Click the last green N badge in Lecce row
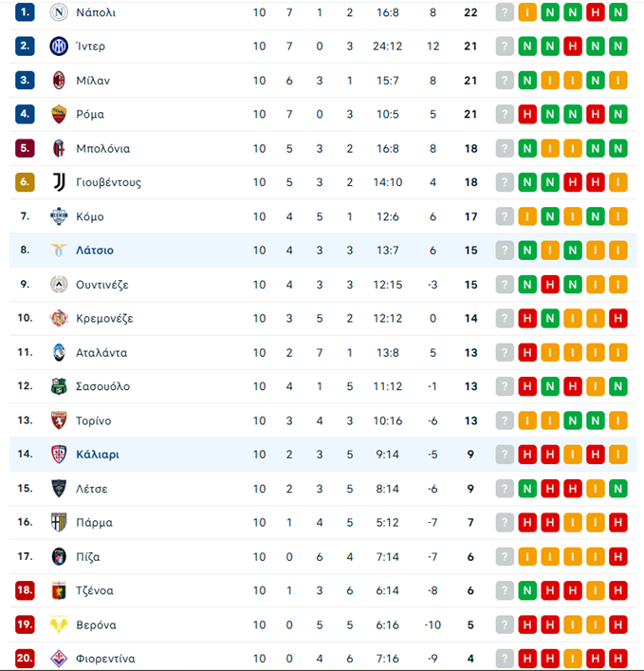The image size is (644, 671). [x=618, y=489]
